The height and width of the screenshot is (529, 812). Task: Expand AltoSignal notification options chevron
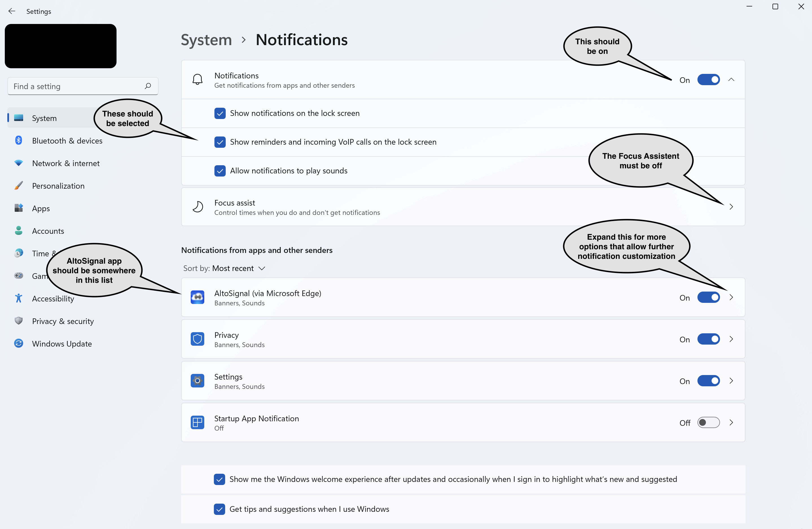[731, 297]
